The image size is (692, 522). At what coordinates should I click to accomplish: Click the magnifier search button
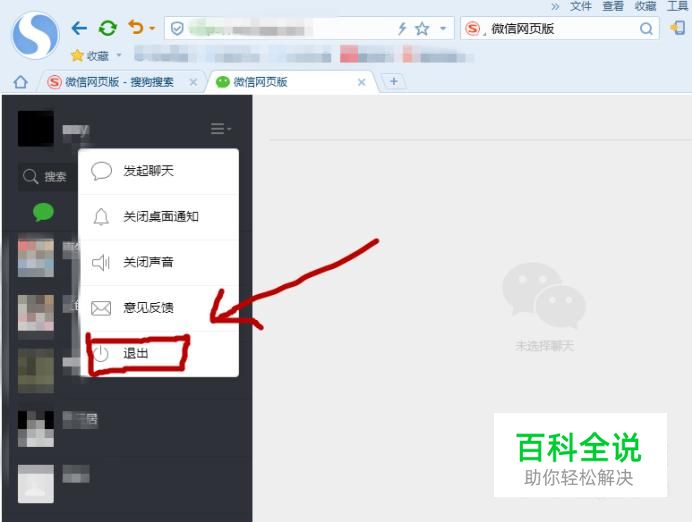point(646,29)
